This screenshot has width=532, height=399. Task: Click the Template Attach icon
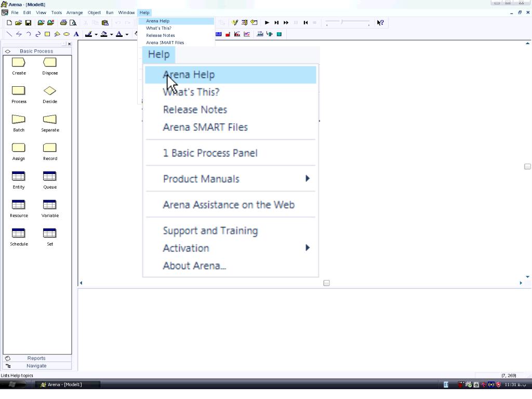41,23
